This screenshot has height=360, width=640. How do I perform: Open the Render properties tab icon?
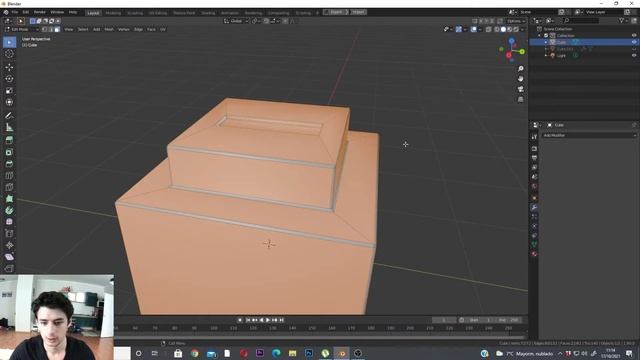(x=534, y=149)
